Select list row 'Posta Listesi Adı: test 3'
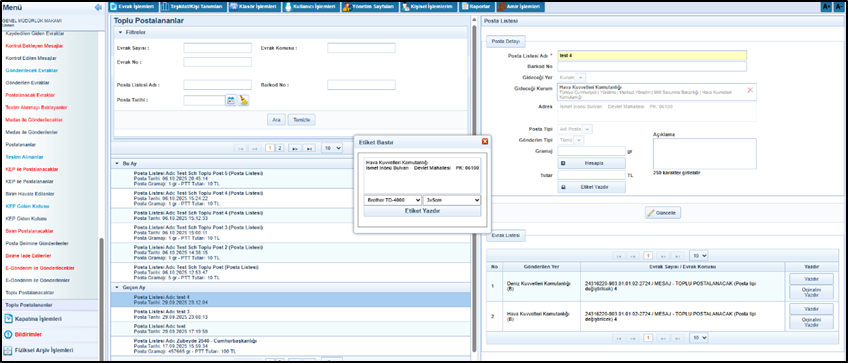848x363 pixels. pyautogui.click(x=291, y=314)
